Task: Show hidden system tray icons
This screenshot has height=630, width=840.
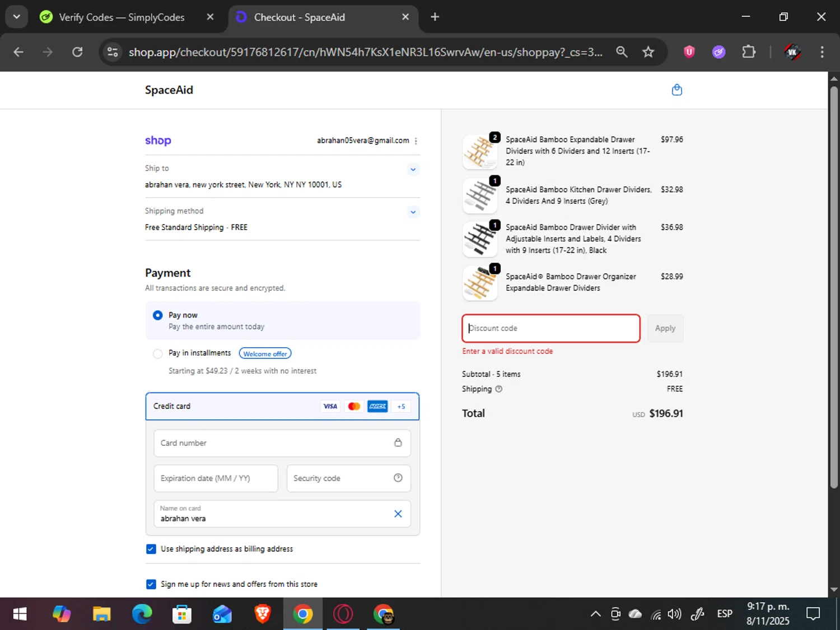Action: point(595,614)
